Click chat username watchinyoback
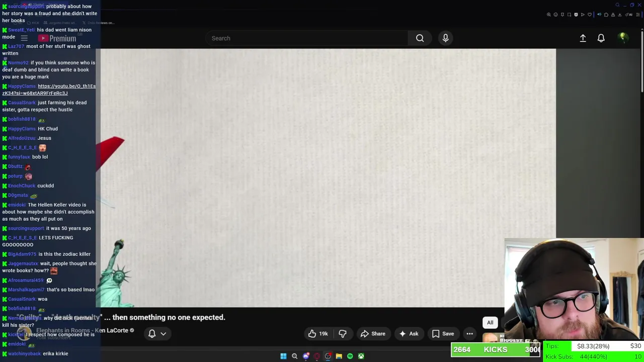644x362 pixels. pyautogui.click(x=25, y=353)
